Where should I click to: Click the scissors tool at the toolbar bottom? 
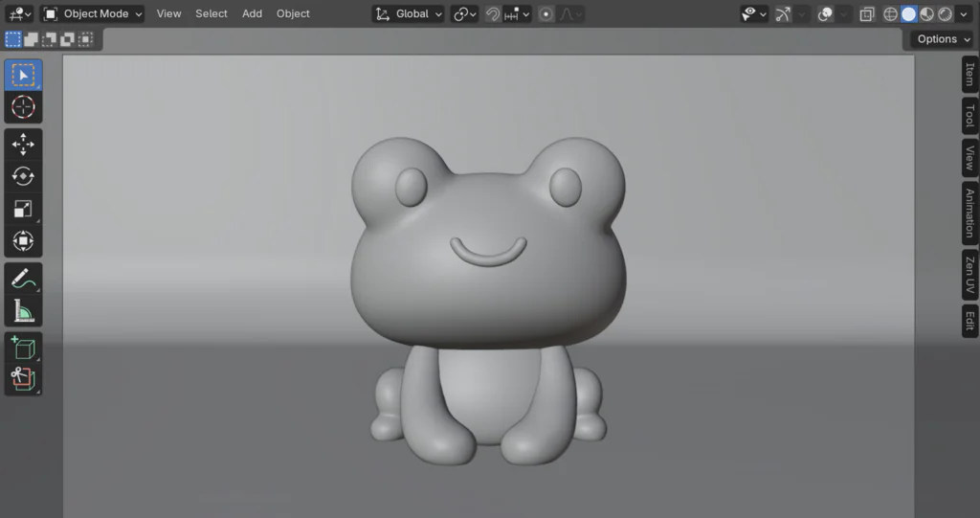(23, 379)
